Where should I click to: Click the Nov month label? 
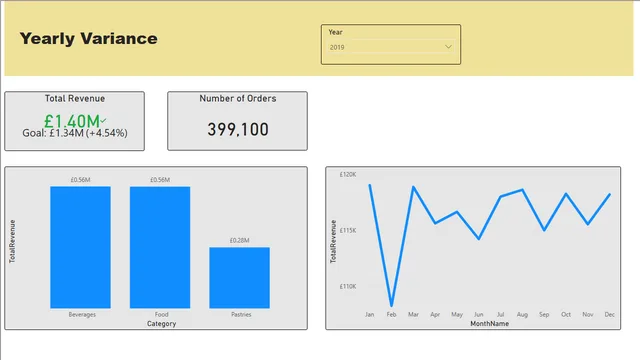pyautogui.click(x=588, y=315)
